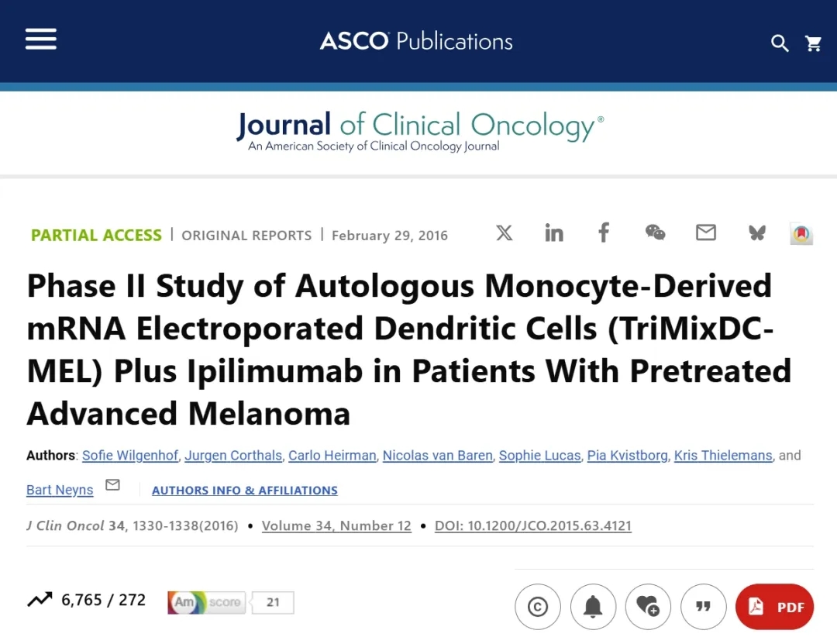This screenshot has height=644, width=837.
Task: Expand Authors Info & Affiliations
Action: point(244,490)
